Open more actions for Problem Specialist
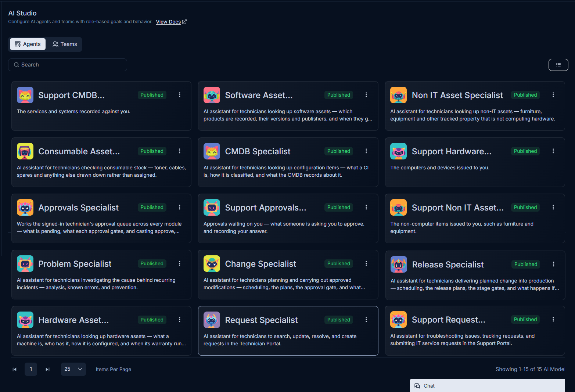 click(x=180, y=263)
